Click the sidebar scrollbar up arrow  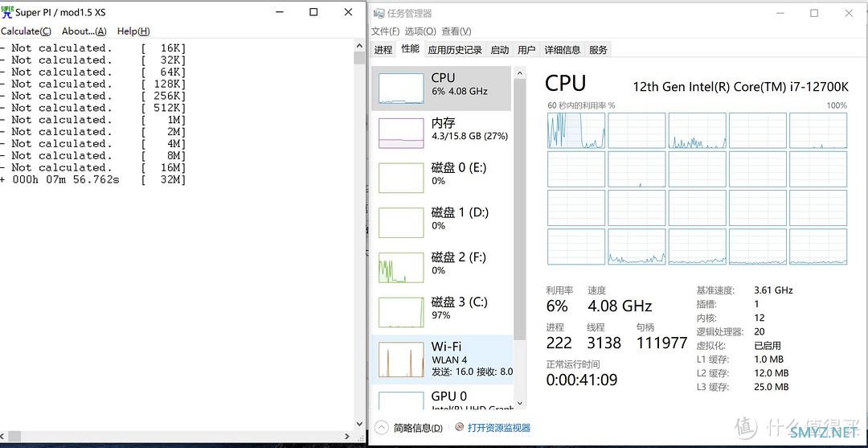519,72
